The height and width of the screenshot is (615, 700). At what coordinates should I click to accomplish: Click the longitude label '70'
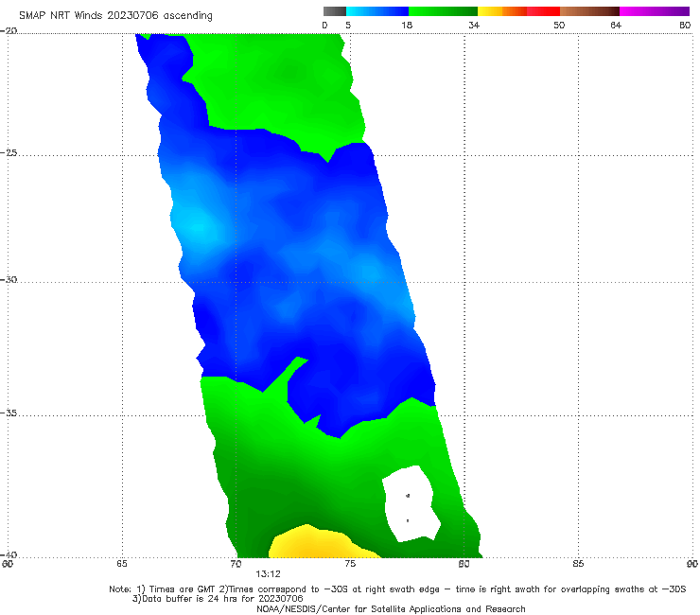[x=236, y=564]
